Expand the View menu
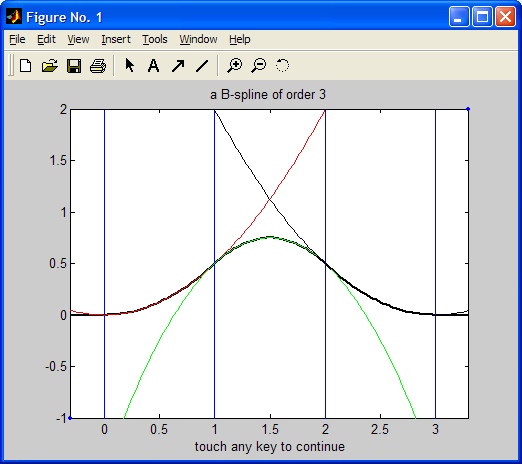 pos(78,39)
